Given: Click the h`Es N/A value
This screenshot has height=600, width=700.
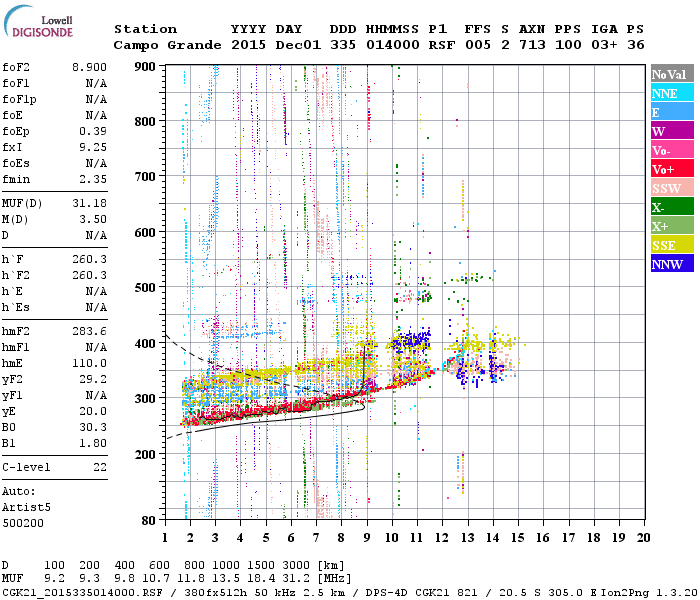Looking at the screenshot, I should pyautogui.click(x=96, y=307).
